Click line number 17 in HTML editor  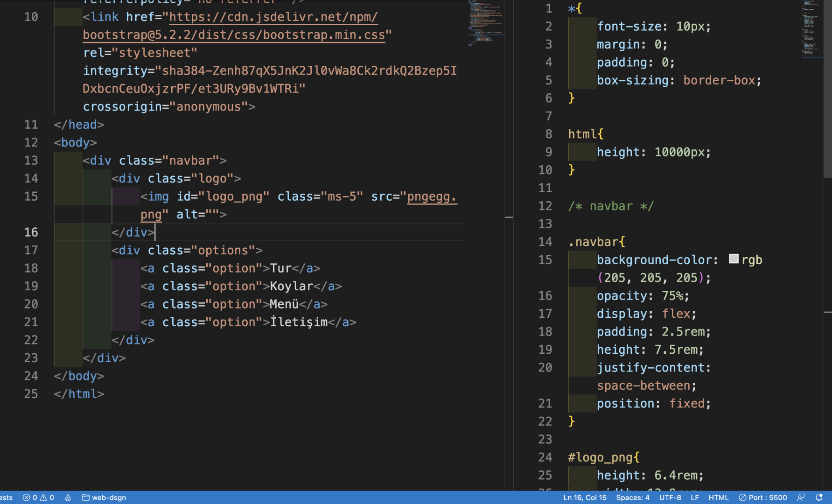coord(31,250)
